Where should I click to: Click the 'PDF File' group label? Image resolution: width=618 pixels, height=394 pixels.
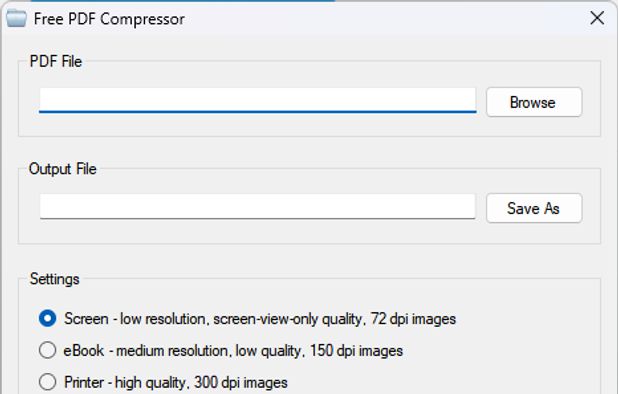coord(56,61)
